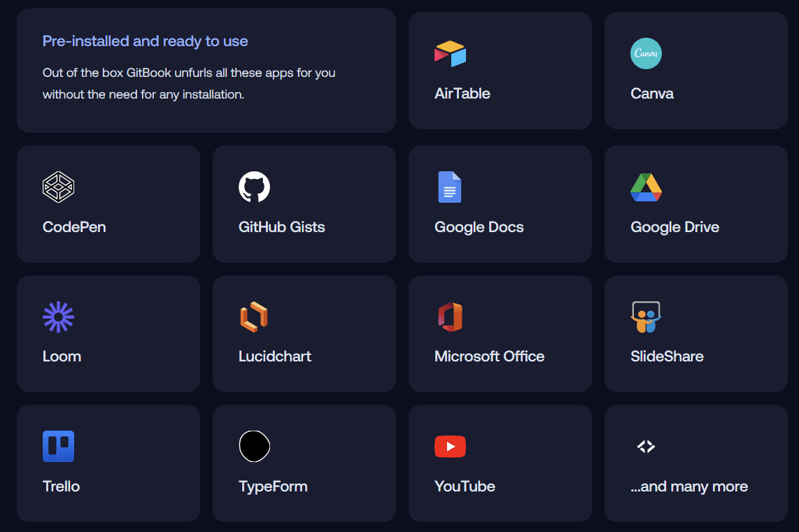This screenshot has height=532, width=799.
Task: Click the Canva circular logo
Action: click(646, 54)
